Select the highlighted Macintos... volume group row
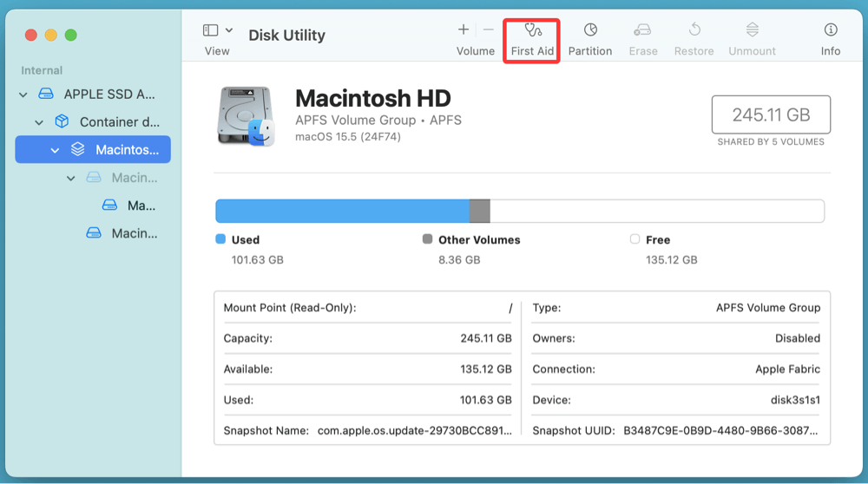Viewport: 868px width, 484px height. [x=93, y=149]
